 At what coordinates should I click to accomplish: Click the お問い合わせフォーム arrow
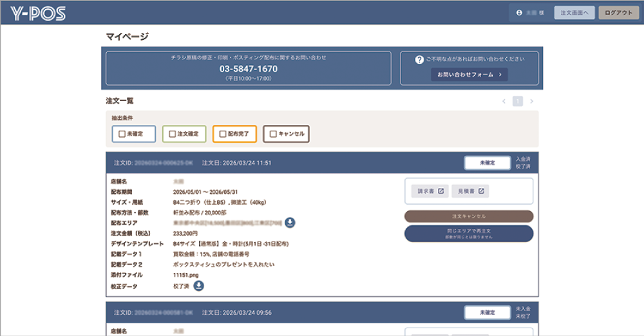(x=500, y=75)
